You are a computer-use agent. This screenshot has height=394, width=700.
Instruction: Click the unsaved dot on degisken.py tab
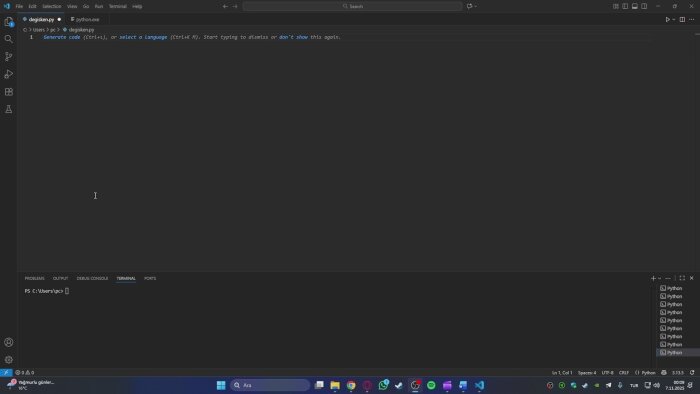tap(59, 20)
